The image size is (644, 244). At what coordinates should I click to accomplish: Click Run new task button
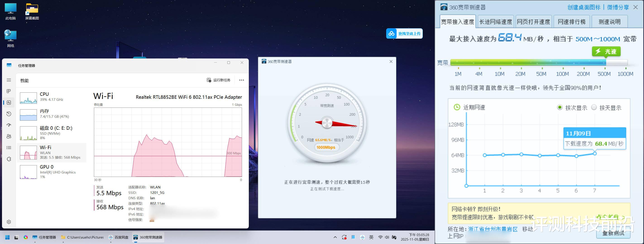218,80
